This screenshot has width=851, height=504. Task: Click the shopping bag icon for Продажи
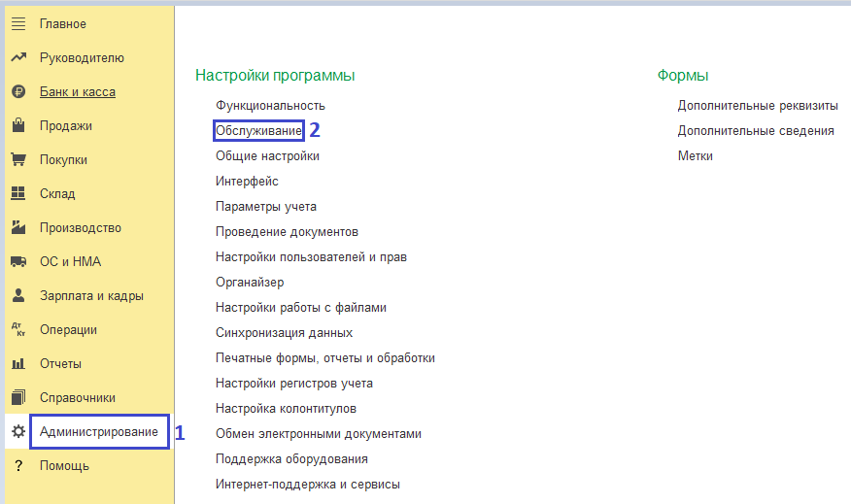[x=17, y=126]
